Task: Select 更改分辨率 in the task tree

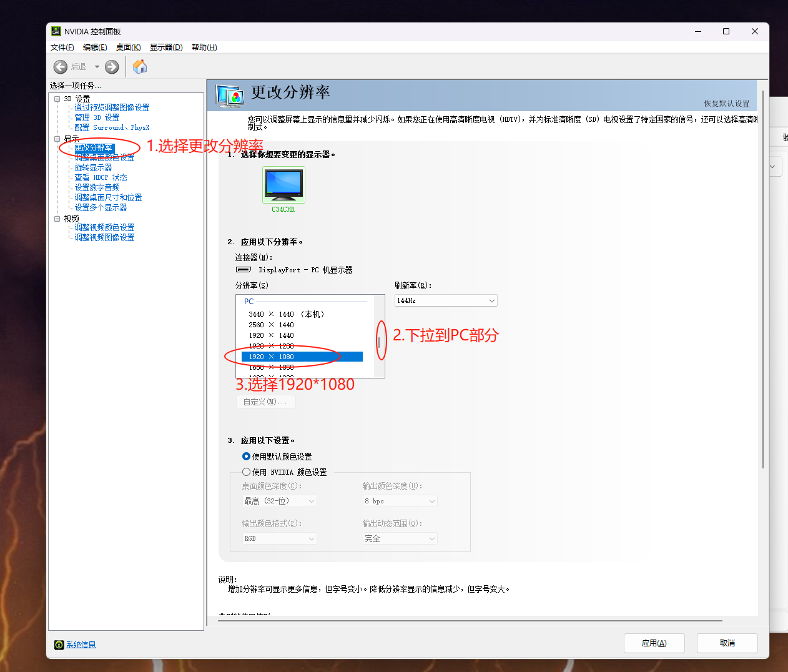Action: 94,148
